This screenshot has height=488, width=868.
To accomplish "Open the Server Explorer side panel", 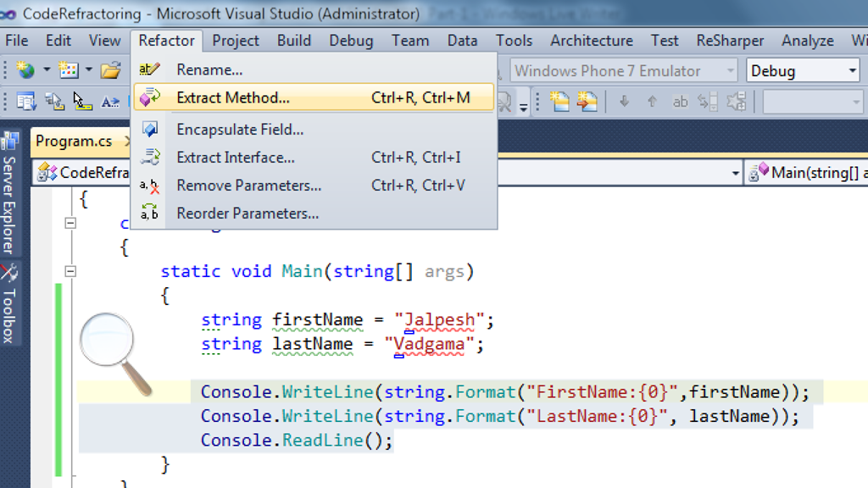I will (x=9, y=192).
